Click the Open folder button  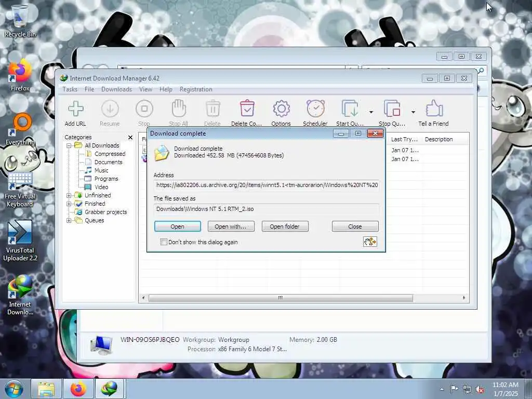click(285, 227)
